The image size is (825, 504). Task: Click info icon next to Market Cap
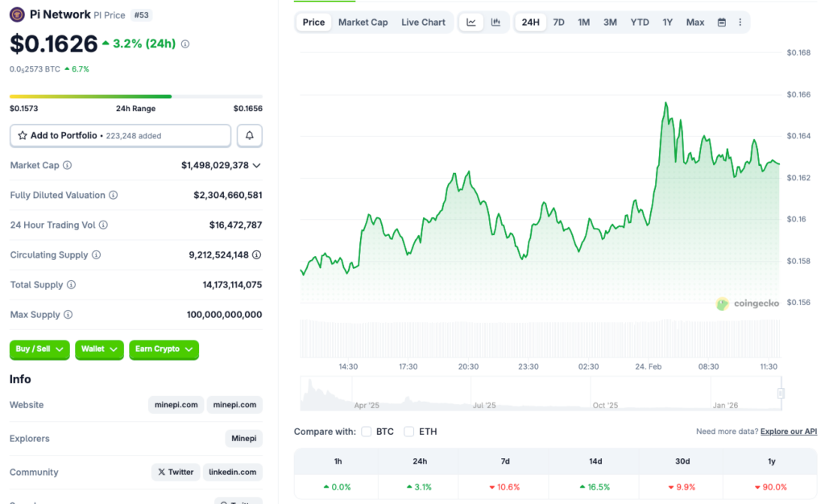pos(67,165)
